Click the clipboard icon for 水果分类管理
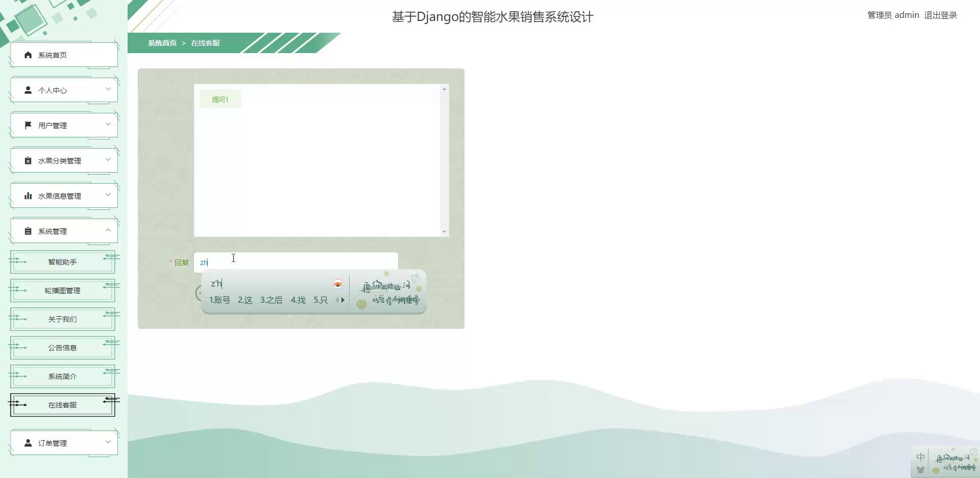This screenshot has height=478, width=980. click(28, 160)
